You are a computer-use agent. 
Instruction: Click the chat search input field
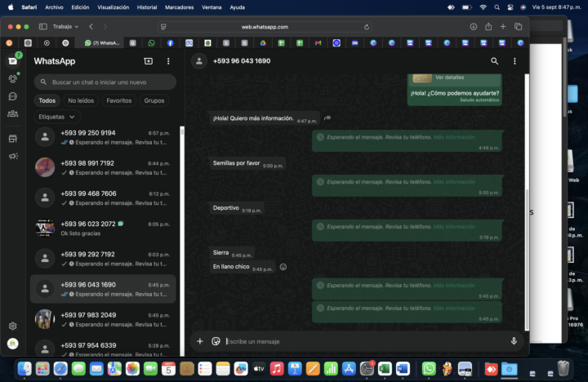[105, 82]
